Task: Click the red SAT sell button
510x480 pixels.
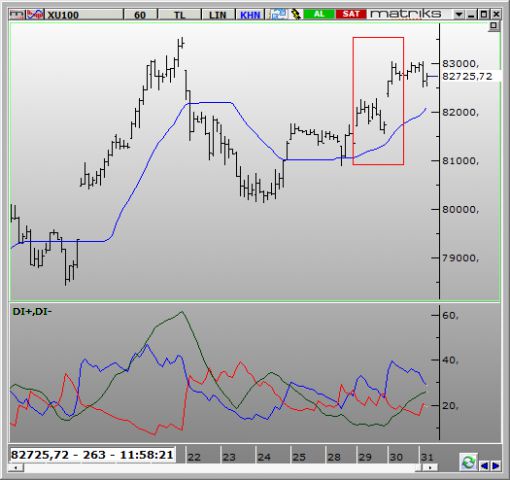Action: (351, 14)
